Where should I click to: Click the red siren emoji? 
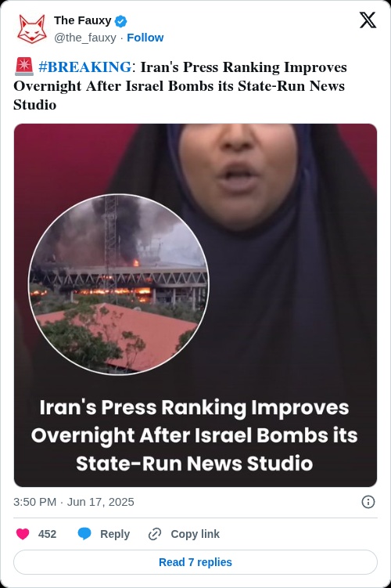24,67
